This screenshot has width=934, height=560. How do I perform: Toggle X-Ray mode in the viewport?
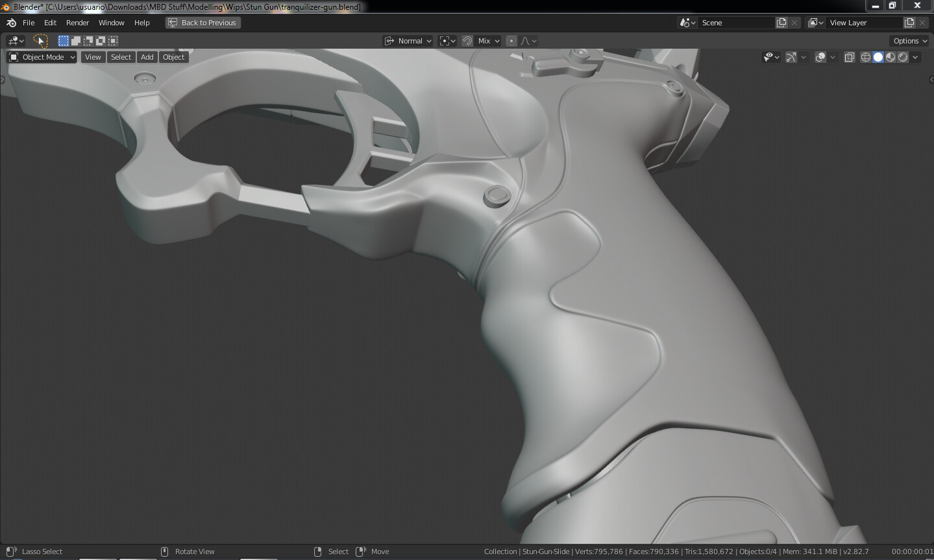point(849,56)
